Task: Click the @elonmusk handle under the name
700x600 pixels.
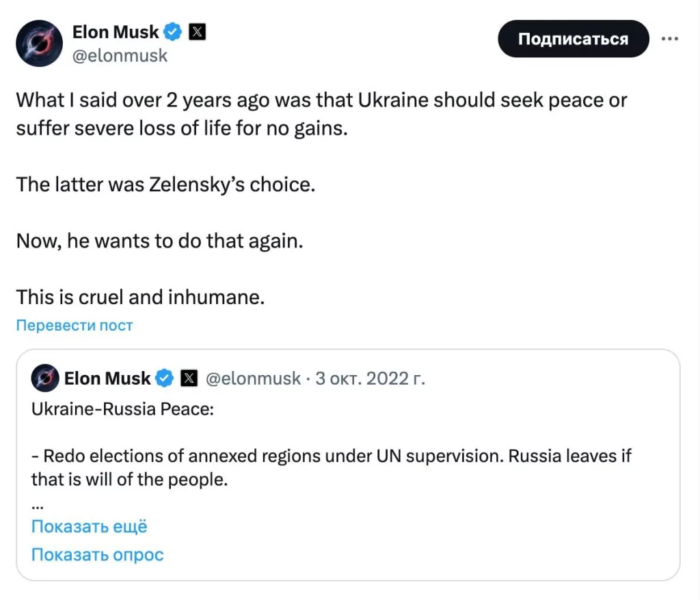Action: (120, 55)
